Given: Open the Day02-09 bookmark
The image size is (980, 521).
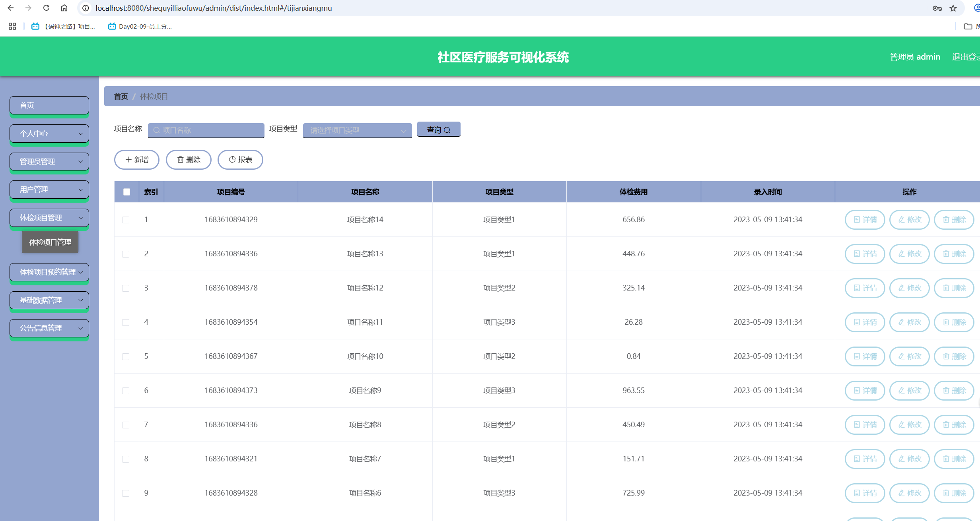Looking at the screenshot, I should [x=140, y=26].
